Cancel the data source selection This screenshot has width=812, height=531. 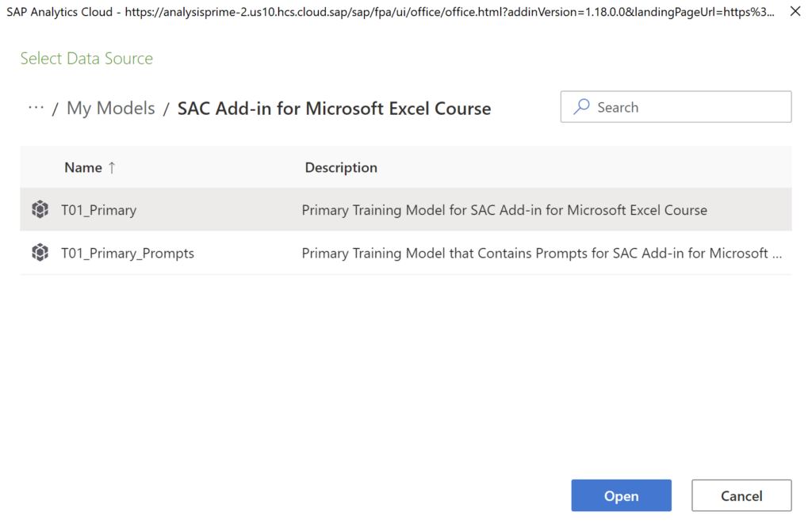[741, 495]
